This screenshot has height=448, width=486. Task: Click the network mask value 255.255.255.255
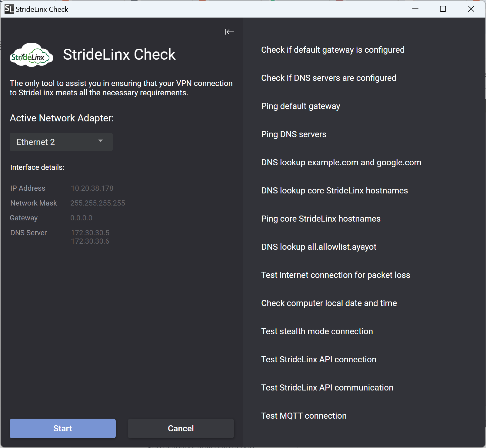tap(98, 203)
